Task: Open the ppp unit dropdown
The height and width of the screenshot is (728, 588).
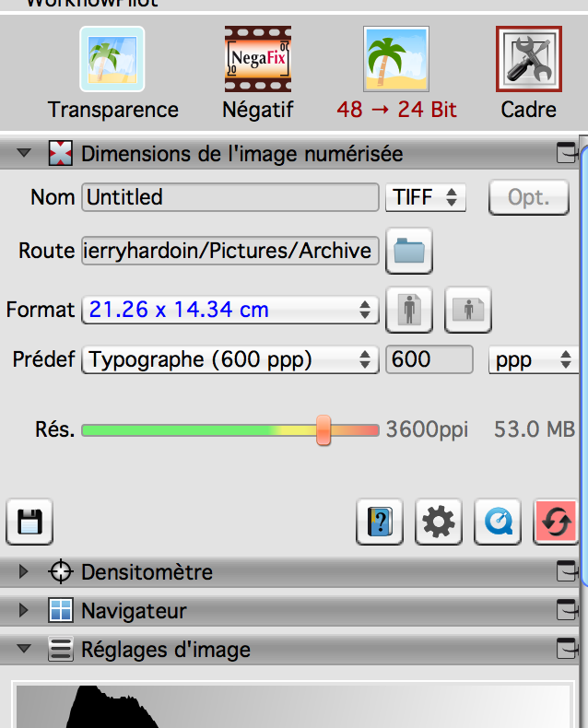Action: click(x=533, y=359)
